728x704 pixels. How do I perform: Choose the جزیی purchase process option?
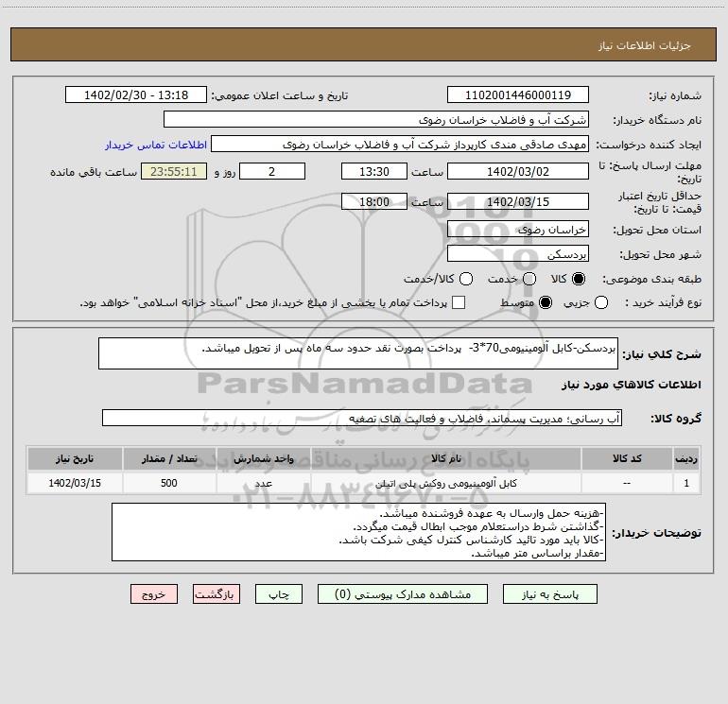600,302
